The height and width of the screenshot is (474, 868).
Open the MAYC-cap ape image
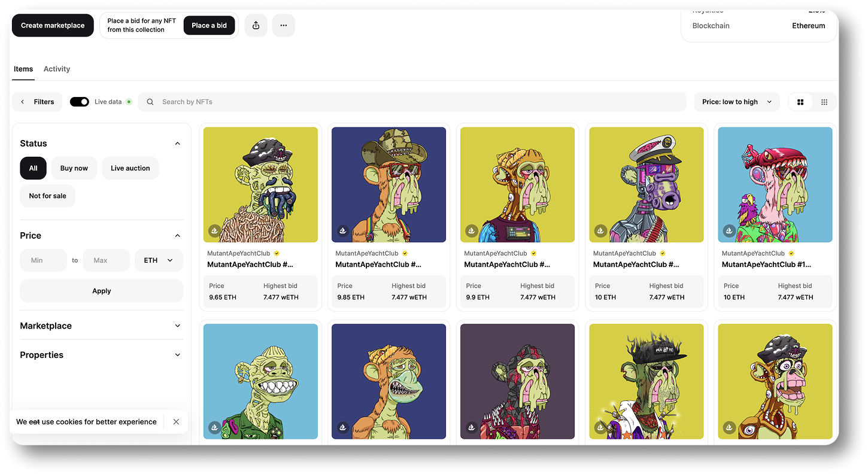point(647,381)
